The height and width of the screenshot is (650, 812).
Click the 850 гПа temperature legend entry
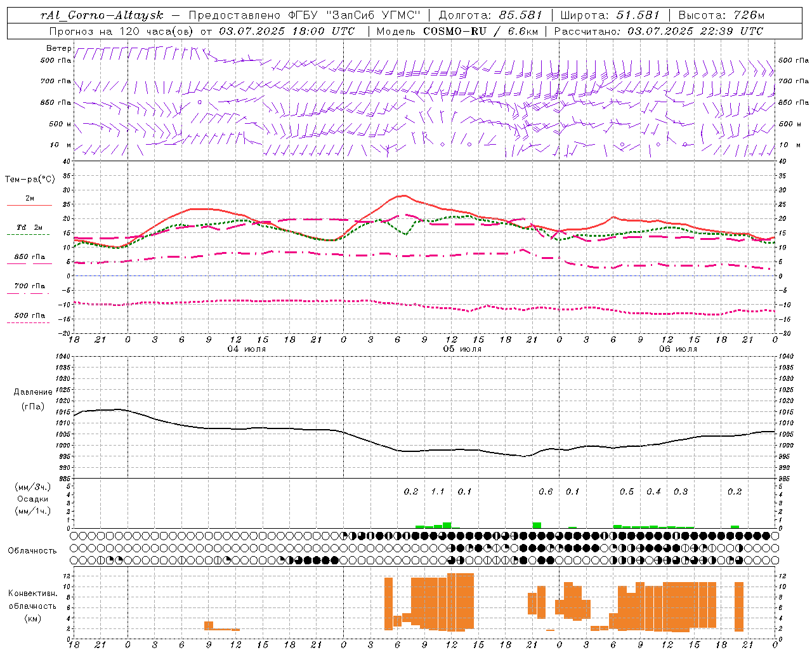[x=30, y=257]
